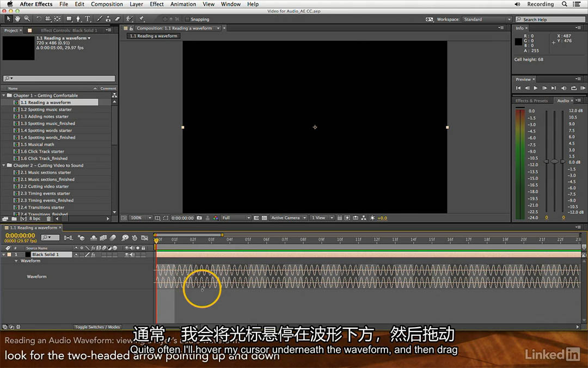Click the snapshot camera icon in viewer

199,218
